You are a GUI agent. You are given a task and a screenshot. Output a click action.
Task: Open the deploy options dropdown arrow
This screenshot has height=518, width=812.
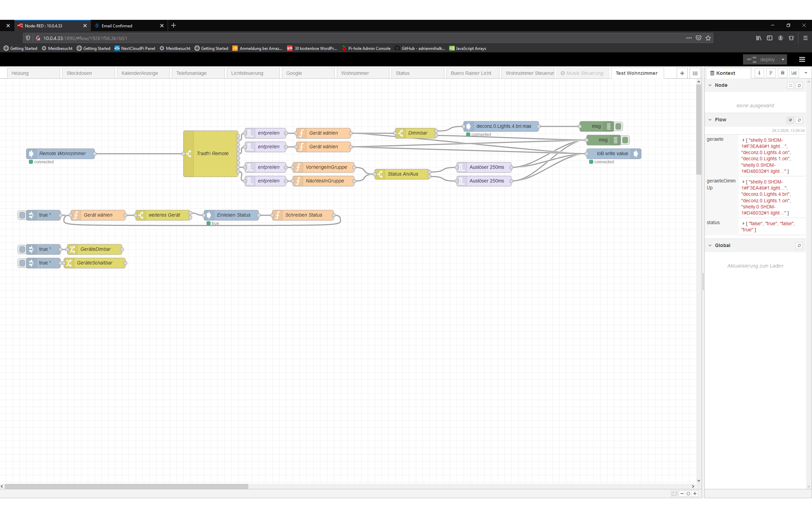[x=783, y=59]
